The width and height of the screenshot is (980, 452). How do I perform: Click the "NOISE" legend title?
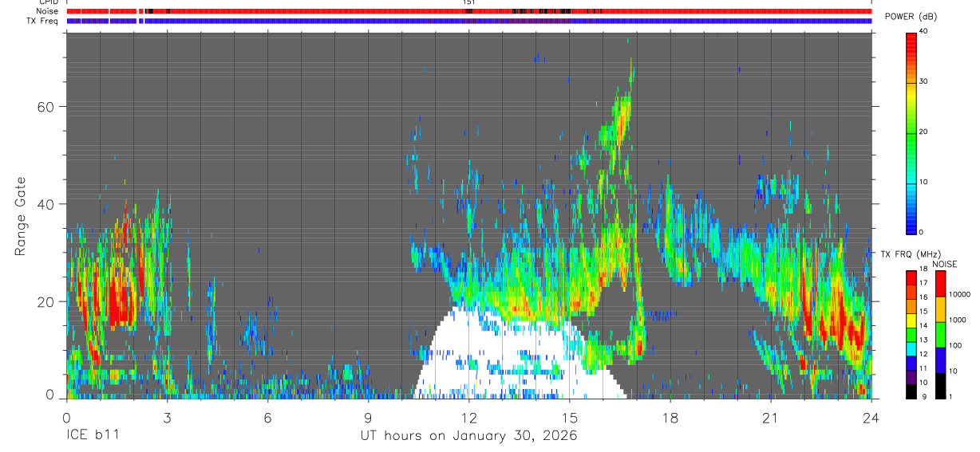click(945, 263)
